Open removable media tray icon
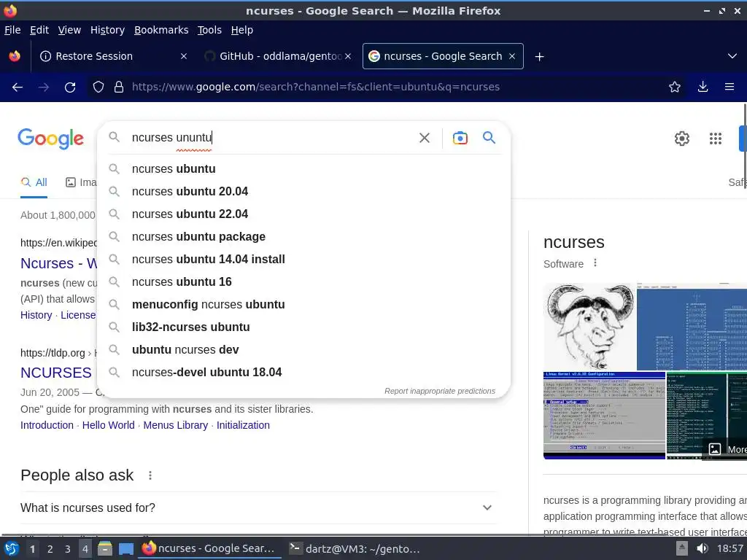This screenshot has width=747, height=560. pos(682,548)
